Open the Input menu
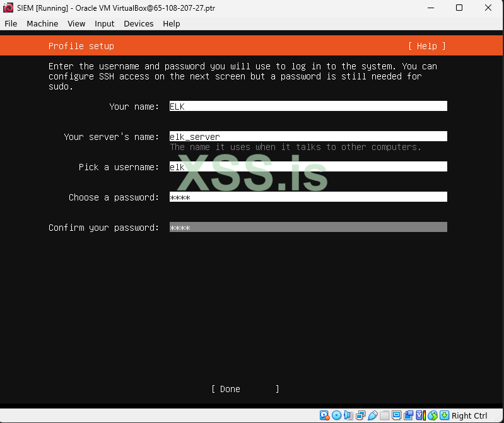 click(105, 24)
